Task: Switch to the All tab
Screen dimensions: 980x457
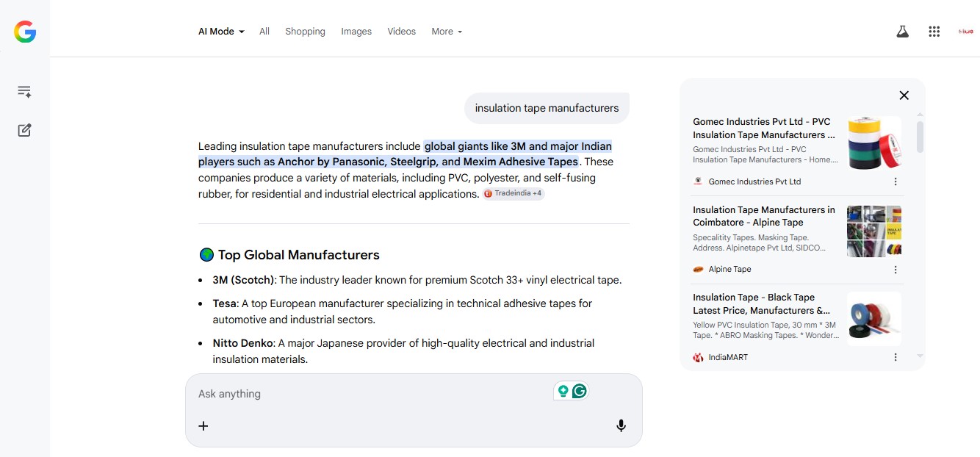Action: 264,32
